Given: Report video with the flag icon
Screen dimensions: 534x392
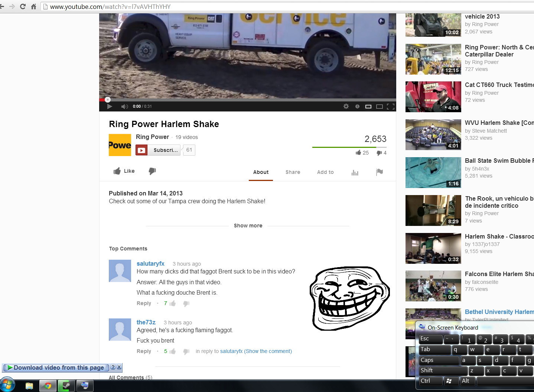Looking at the screenshot, I should pyautogui.click(x=380, y=172).
